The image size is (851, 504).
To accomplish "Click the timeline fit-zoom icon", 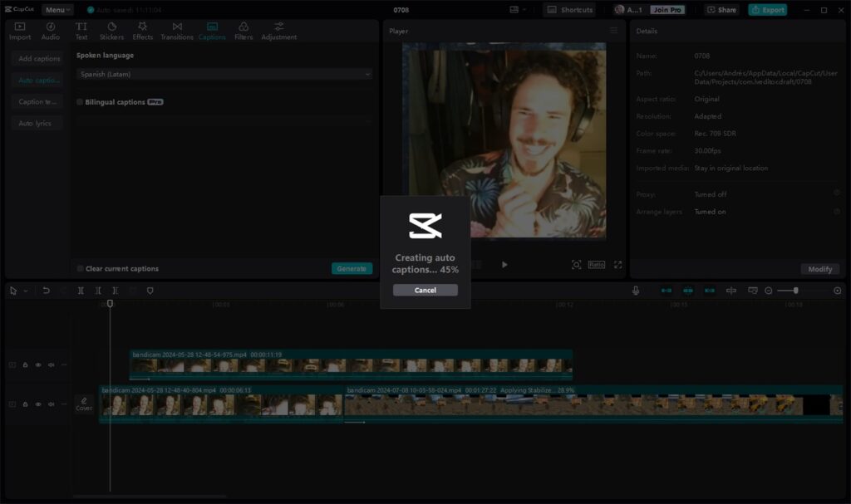I will pyautogui.click(x=838, y=291).
